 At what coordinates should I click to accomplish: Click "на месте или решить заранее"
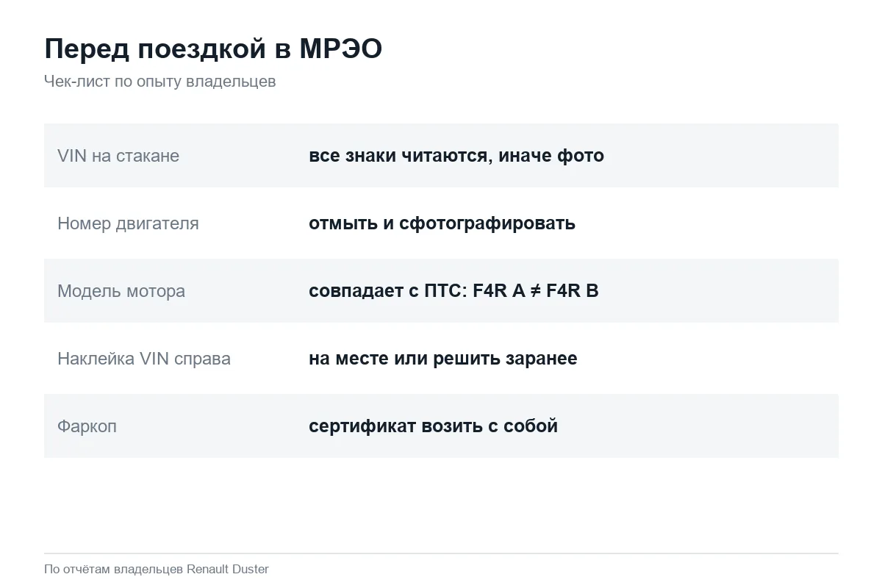443,359
